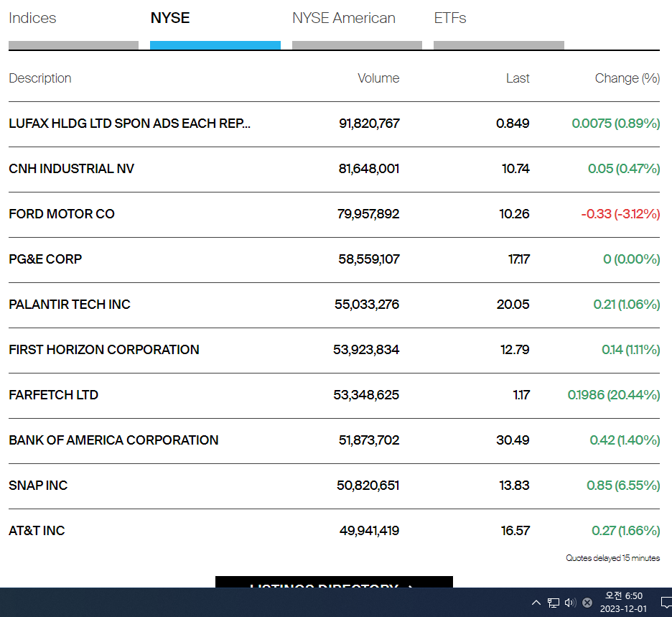Click volume 81,648,001 cell
Image resolution: width=672 pixels, height=617 pixels.
(368, 169)
